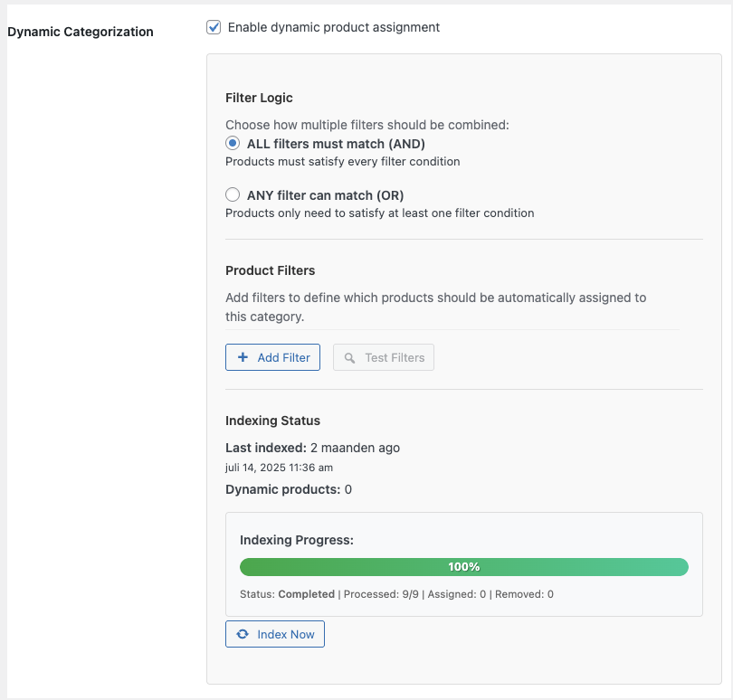Viewport: 733px width, 700px height.
Task: Click the 'juli 14, 2025 11:36 am' timestamp
Action: (x=279, y=467)
